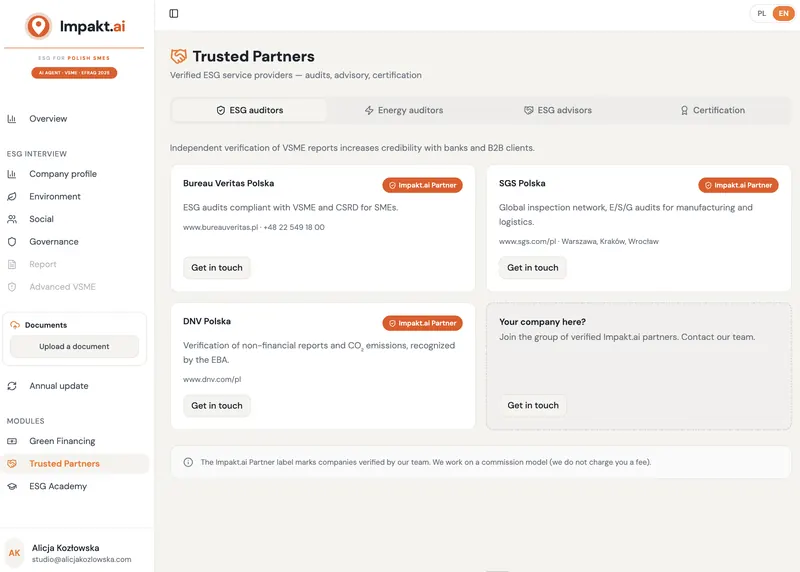Image resolution: width=800 pixels, height=572 pixels.
Task: Click the Company profile chart icon
Action: click(x=12, y=174)
